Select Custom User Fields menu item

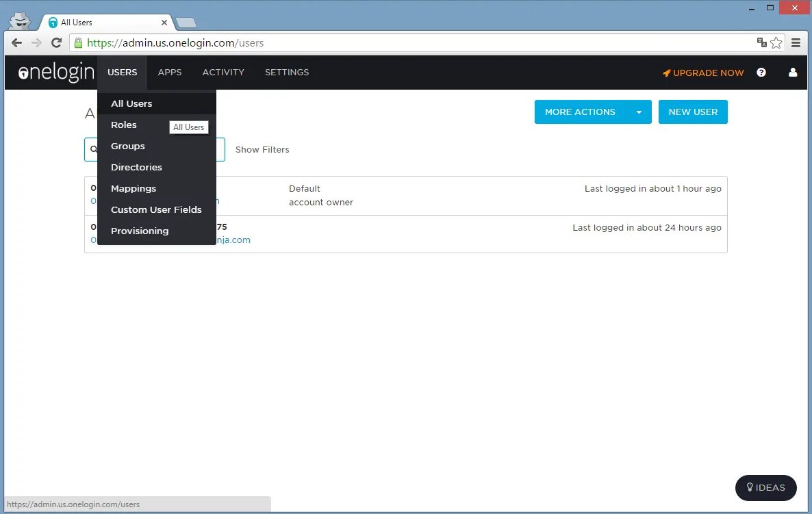[x=156, y=209]
